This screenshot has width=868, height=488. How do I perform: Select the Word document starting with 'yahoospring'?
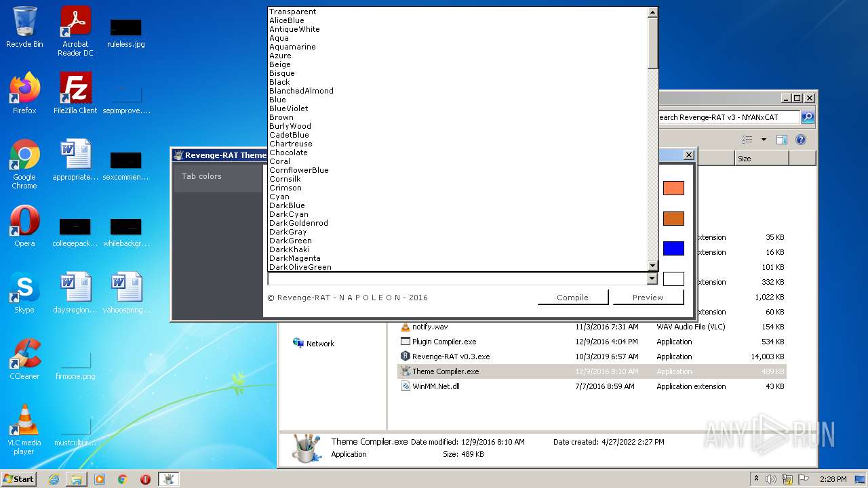[126, 293]
